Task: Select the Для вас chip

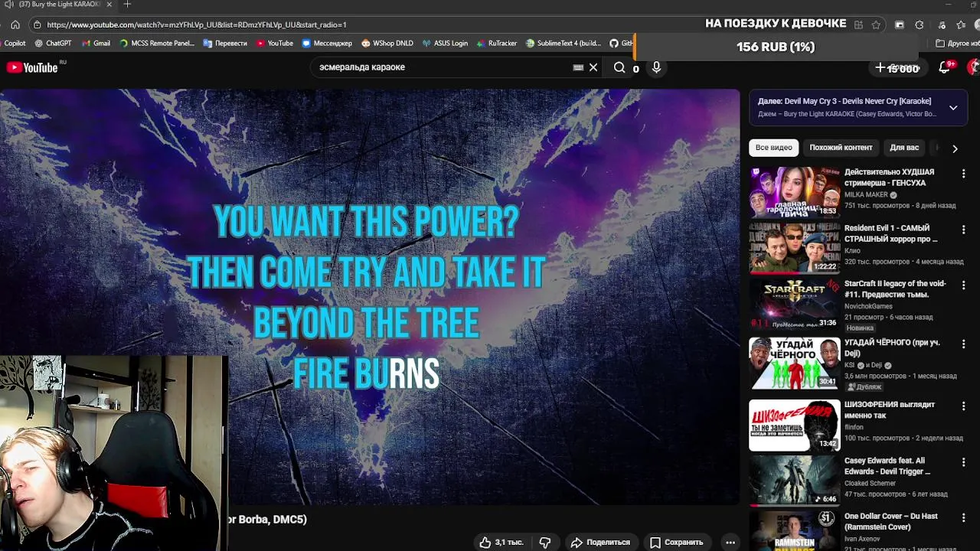Action: (x=904, y=148)
